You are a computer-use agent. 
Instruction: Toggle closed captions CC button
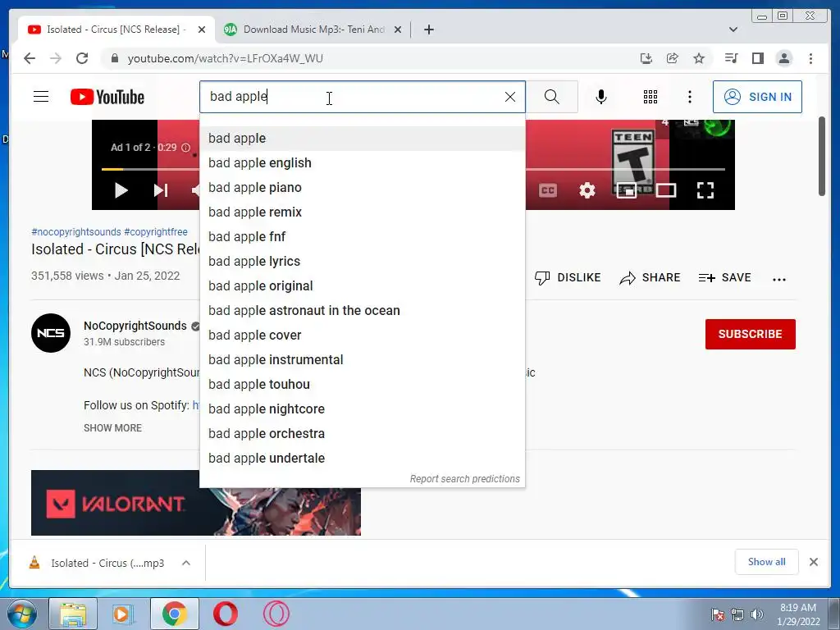pyautogui.click(x=547, y=190)
